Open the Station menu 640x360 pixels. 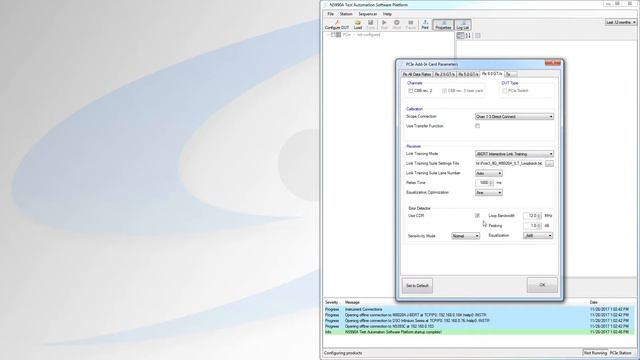pyautogui.click(x=346, y=14)
